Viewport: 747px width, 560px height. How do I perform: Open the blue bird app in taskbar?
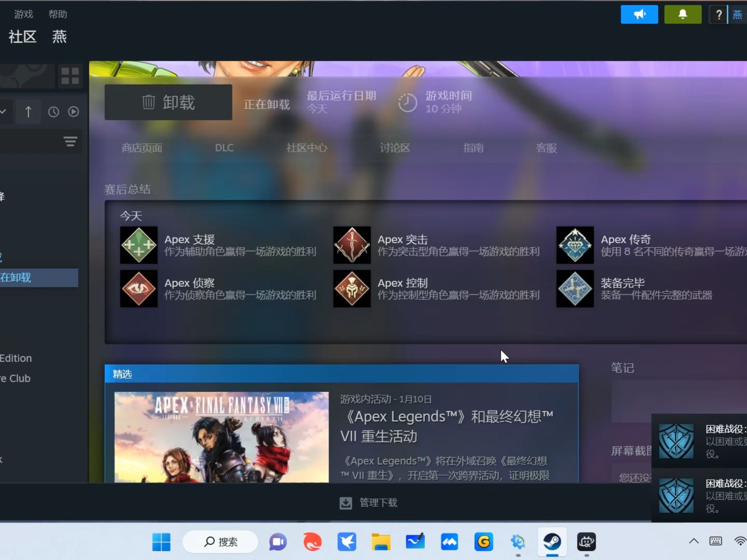click(347, 542)
